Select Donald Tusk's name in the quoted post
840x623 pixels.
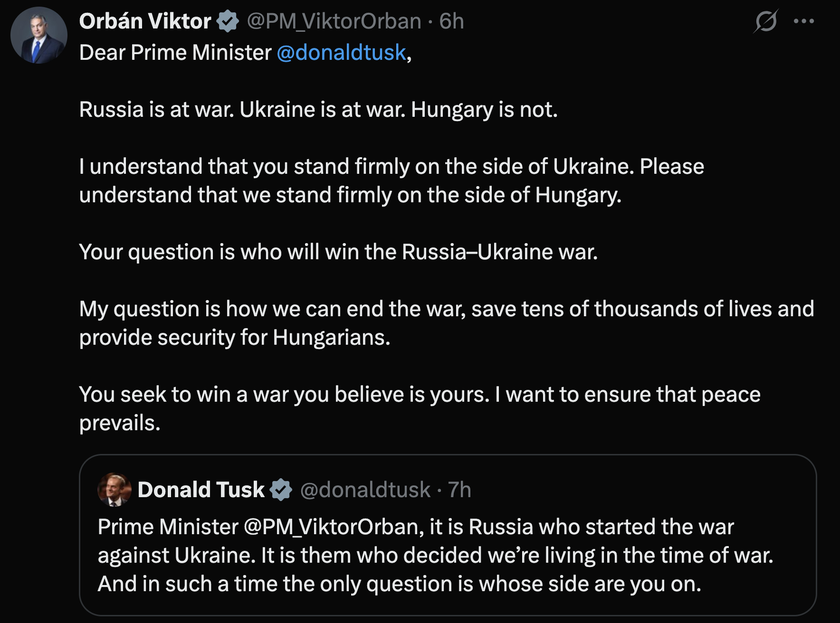tap(200, 490)
